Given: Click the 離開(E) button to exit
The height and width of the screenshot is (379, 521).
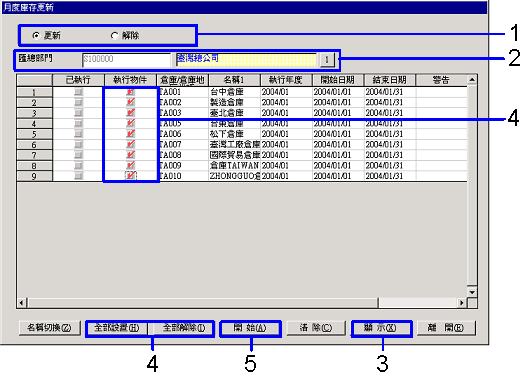Looking at the screenshot, I should 446,328.
